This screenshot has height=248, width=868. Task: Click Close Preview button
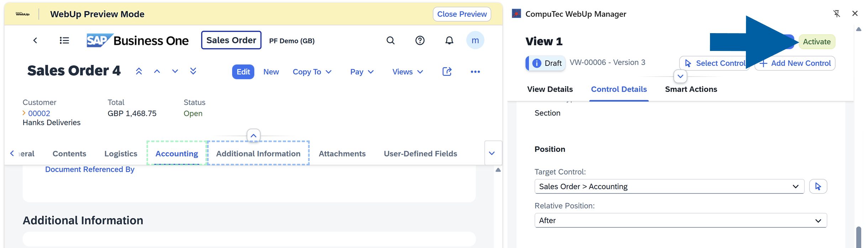click(462, 14)
